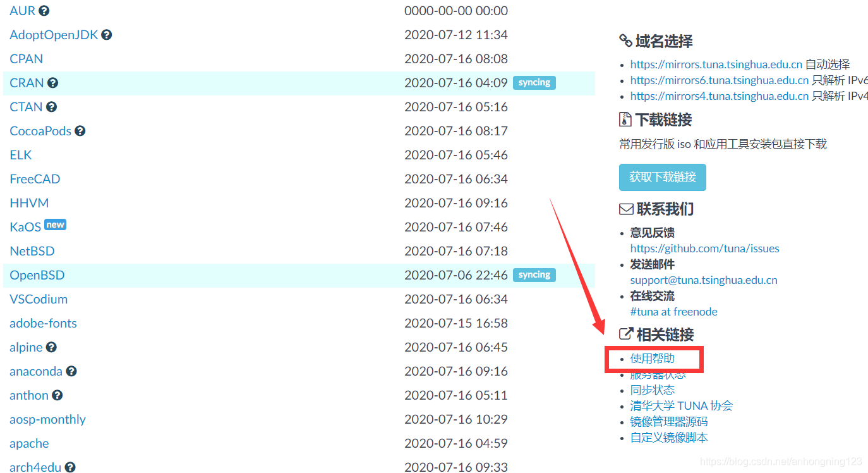
Task: Open help icon next to CocoaPods
Action: pyautogui.click(x=80, y=131)
